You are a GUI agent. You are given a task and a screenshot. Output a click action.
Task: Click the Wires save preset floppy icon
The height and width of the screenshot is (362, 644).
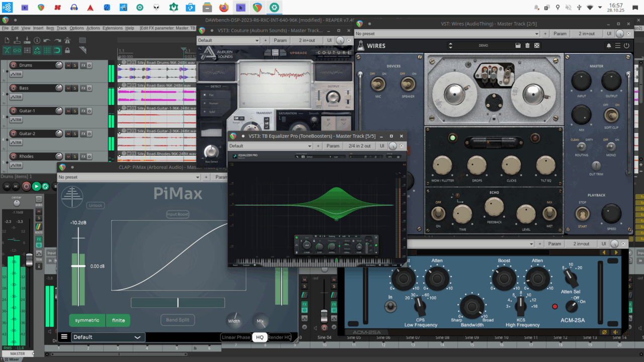click(x=518, y=46)
